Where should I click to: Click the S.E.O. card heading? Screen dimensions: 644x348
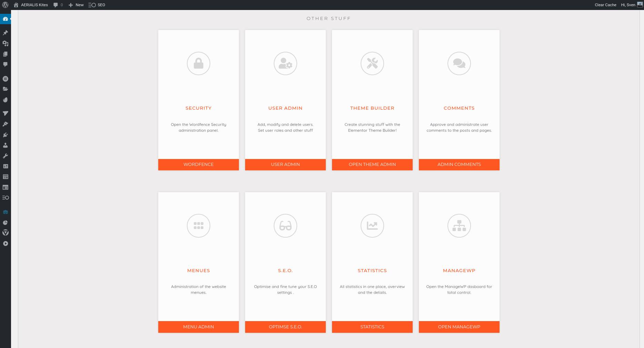tap(285, 270)
